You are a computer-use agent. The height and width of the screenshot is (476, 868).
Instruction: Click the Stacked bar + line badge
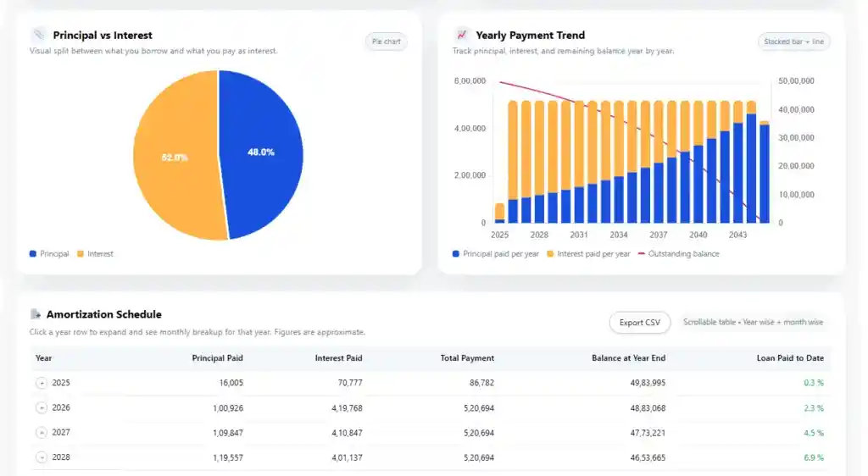pyautogui.click(x=793, y=42)
